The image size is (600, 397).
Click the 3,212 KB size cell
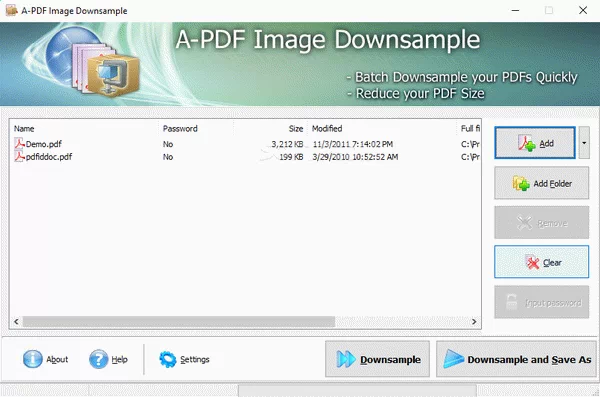click(x=287, y=144)
